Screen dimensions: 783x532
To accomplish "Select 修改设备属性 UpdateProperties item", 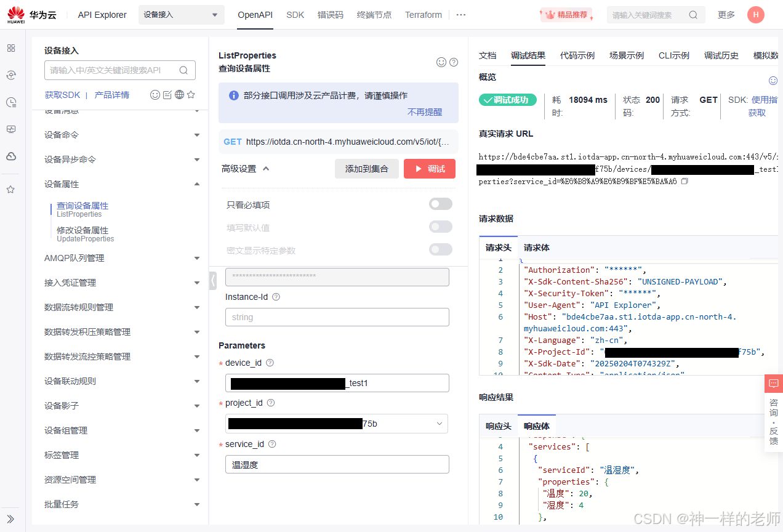I will (85, 234).
